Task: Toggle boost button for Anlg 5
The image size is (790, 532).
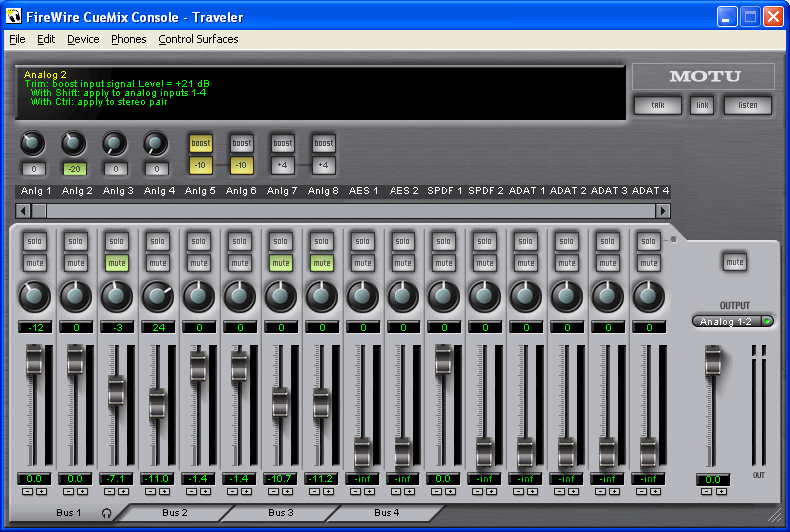Action: click(201, 143)
